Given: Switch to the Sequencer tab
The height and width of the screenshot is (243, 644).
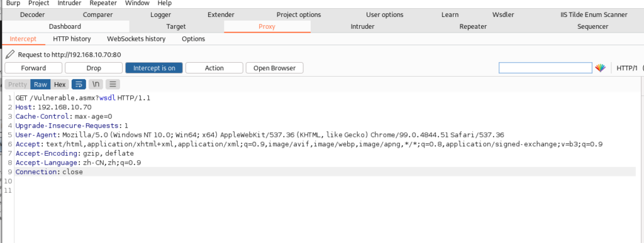Looking at the screenshot, I should pyautogui.click(x=592, y=26).
